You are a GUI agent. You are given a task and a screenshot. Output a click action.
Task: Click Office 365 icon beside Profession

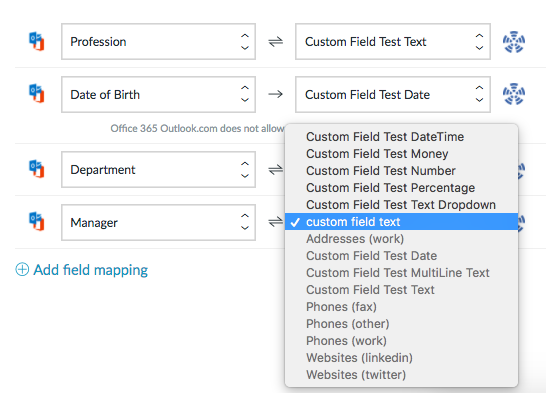coord(37,41)
